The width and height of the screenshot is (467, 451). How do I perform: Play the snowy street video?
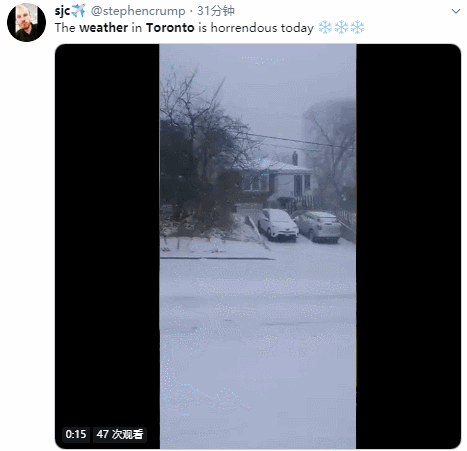[x=258, y=246]
